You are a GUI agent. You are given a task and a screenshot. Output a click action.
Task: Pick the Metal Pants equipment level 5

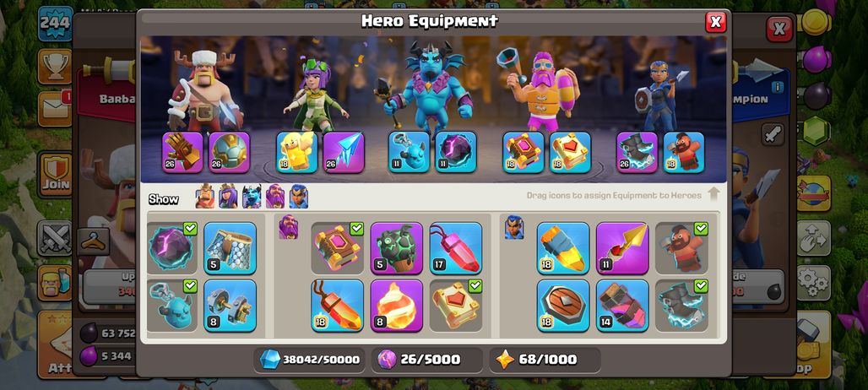tap(230, 248)
